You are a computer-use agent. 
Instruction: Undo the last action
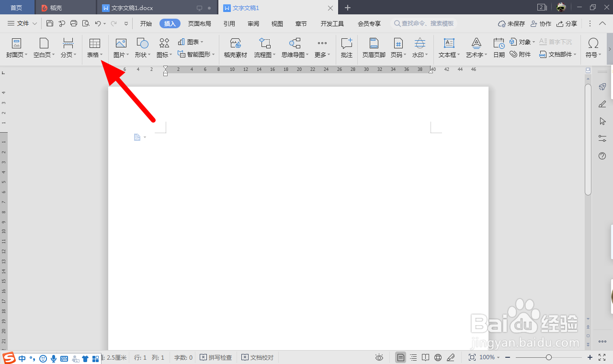(x=98, y=23)
